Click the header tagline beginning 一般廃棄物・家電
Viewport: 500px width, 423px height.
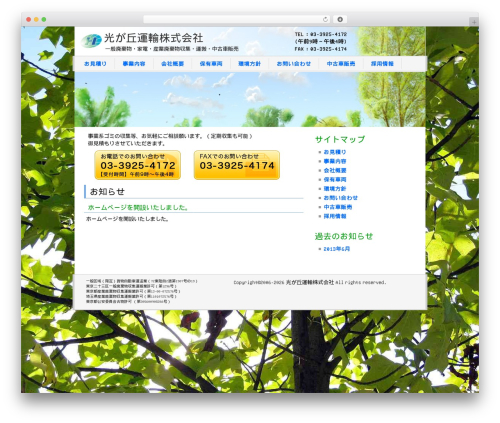pos(172,49)
